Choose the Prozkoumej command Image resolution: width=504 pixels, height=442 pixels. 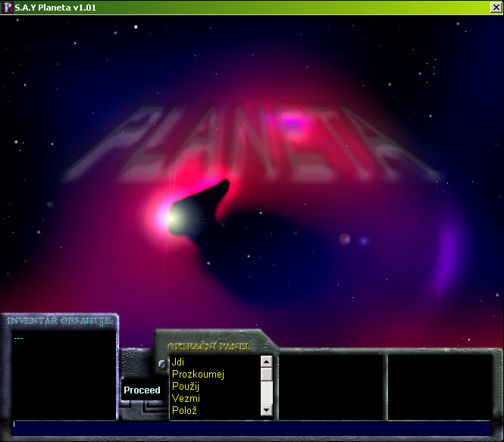click(x=198, y=375)
